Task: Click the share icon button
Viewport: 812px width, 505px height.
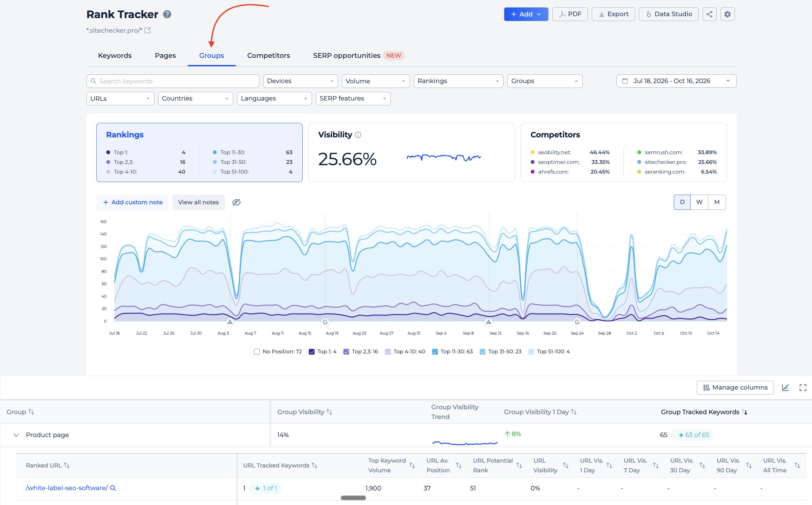Action: (x=709, y=14)
